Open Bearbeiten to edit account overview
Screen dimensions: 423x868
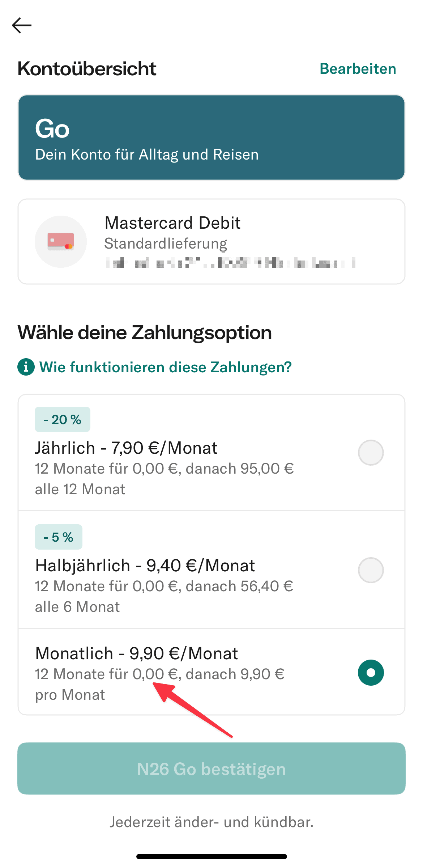358,69
